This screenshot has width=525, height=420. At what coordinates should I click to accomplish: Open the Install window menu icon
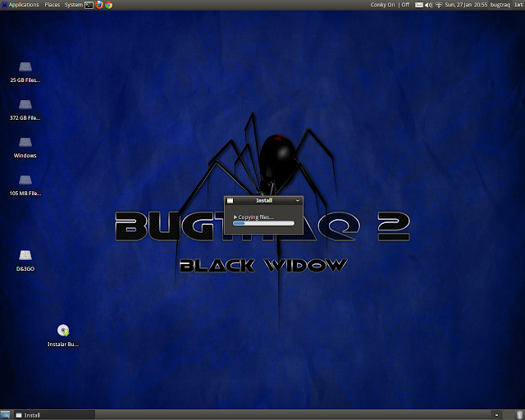(x=230, y=201)
